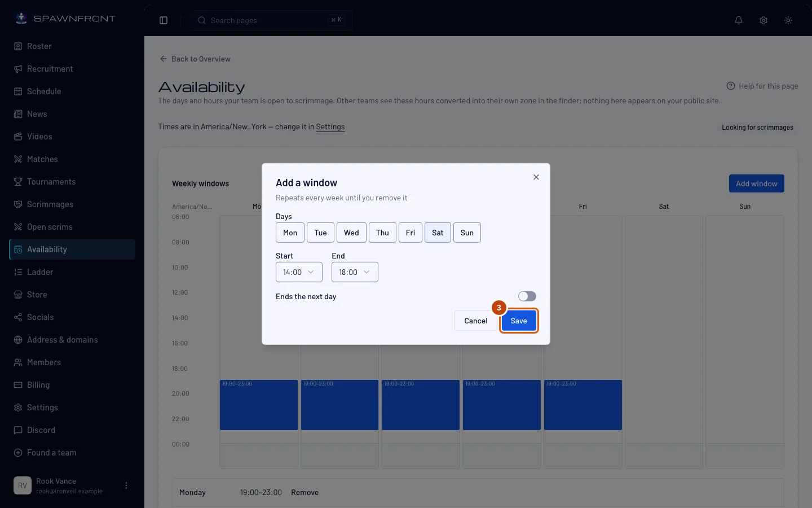Go to Matches in the sidebar
This screenshot has height=508, width=812.
click(72, 159)
